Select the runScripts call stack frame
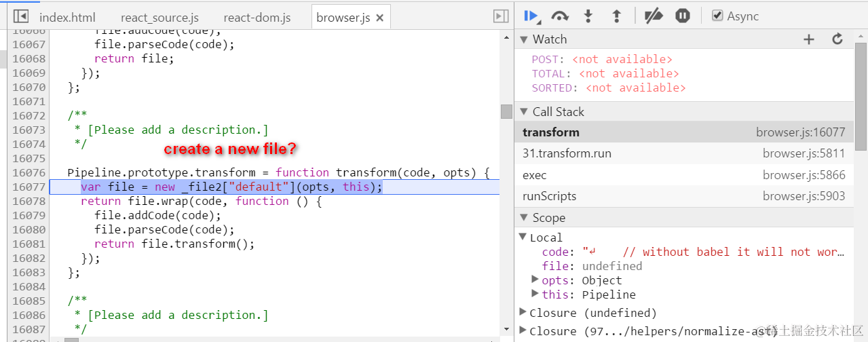Viewport: 868px width, 342px height. (684, 196)
